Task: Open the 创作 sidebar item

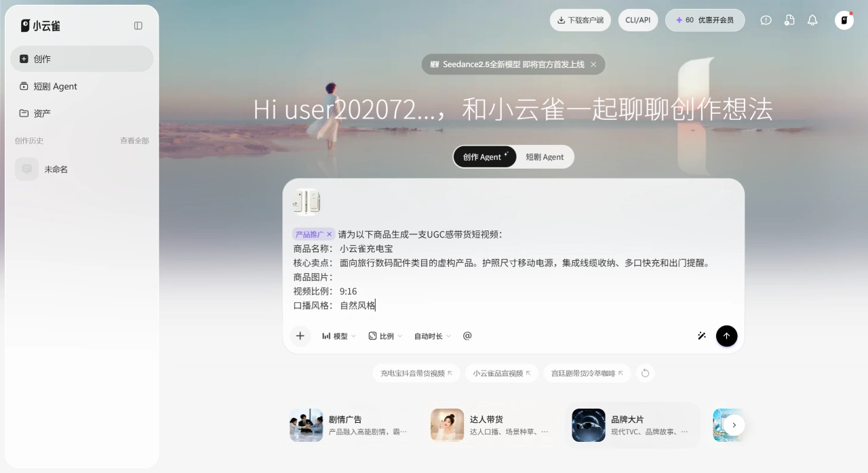Action: (82, 59)
